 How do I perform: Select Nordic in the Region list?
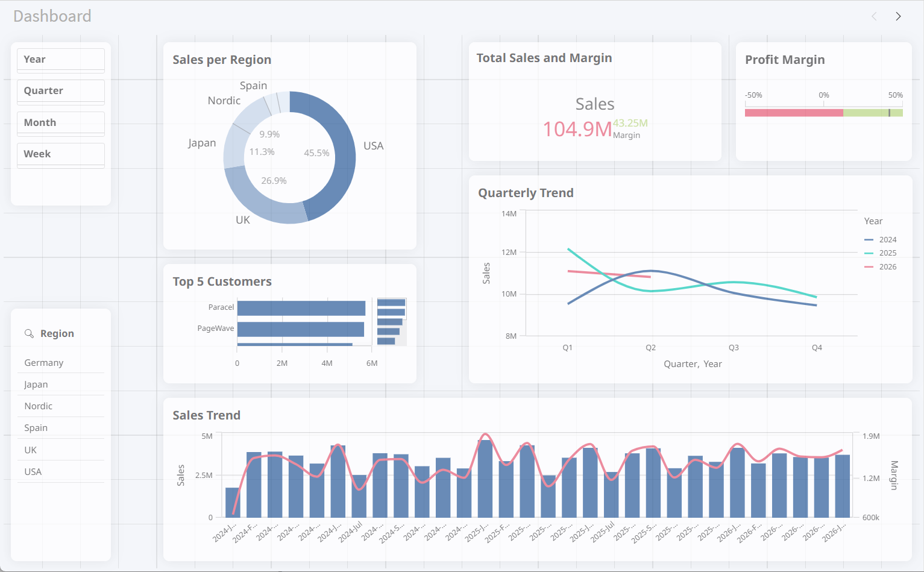pyautogui.click(x=61, y=406)
